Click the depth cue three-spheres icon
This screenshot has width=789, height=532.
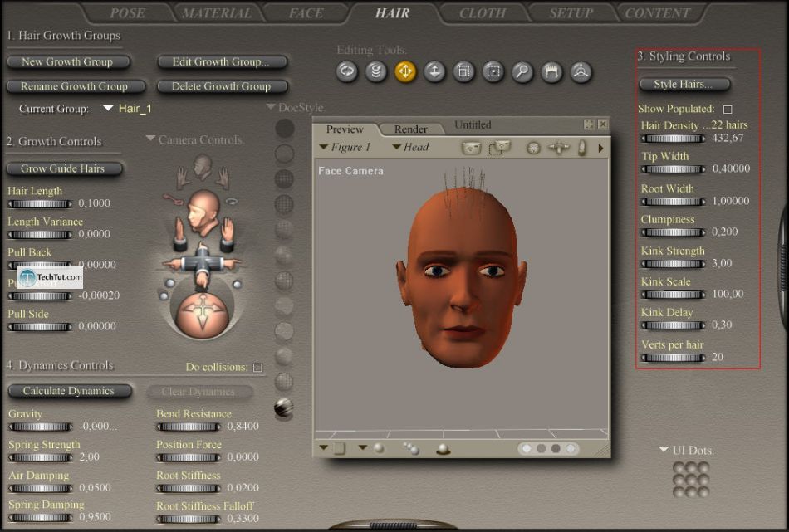[411, 448]
